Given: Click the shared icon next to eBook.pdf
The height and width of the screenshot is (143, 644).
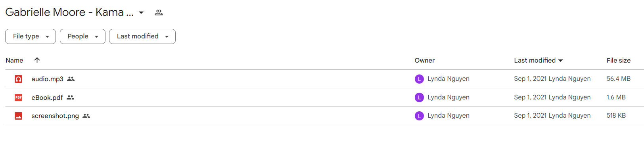Looking at the screenshot, I should pos(70,97).
